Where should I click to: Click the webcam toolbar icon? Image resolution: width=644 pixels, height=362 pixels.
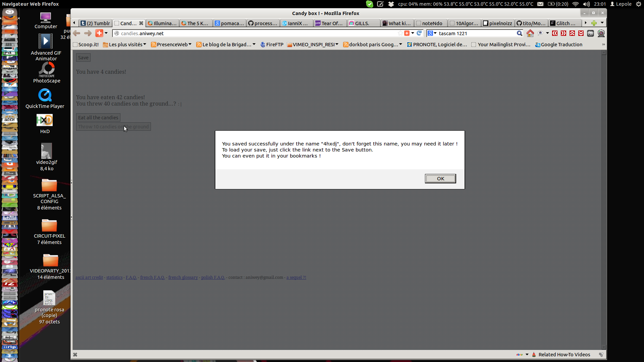point(601,33)
